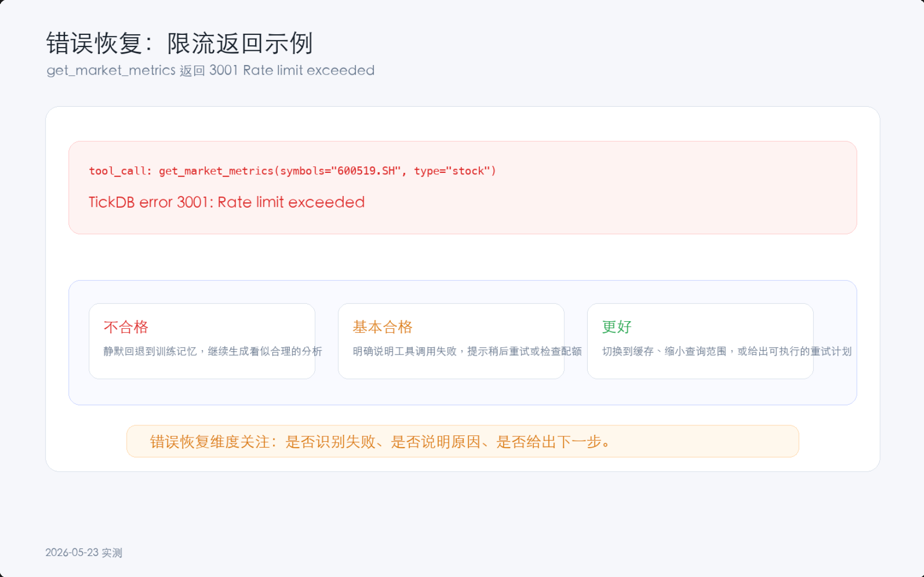Click the orange 错误恢复维度关注 banner
This screenshot has width=924, height=577.
(x=463, y=441)
